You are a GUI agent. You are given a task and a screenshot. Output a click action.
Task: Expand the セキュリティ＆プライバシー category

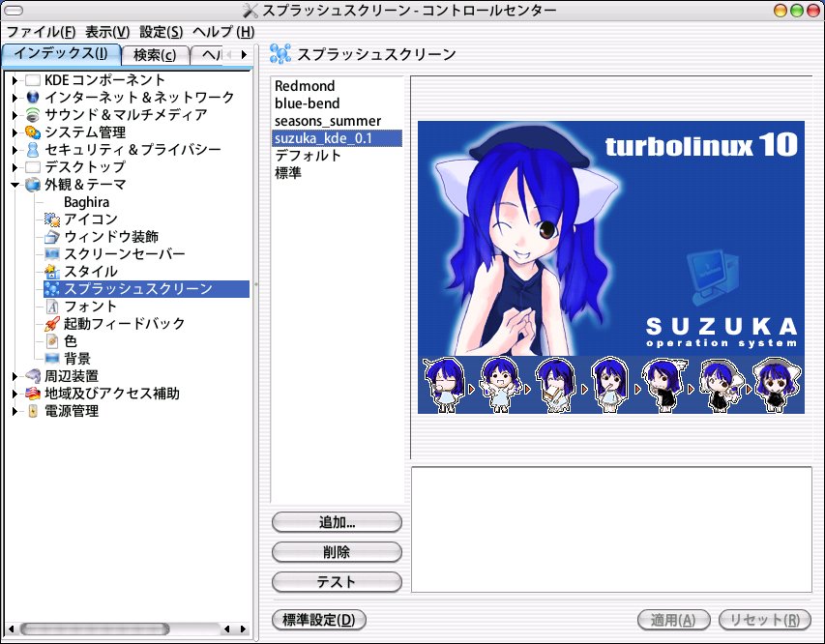[x=15, y=150]
